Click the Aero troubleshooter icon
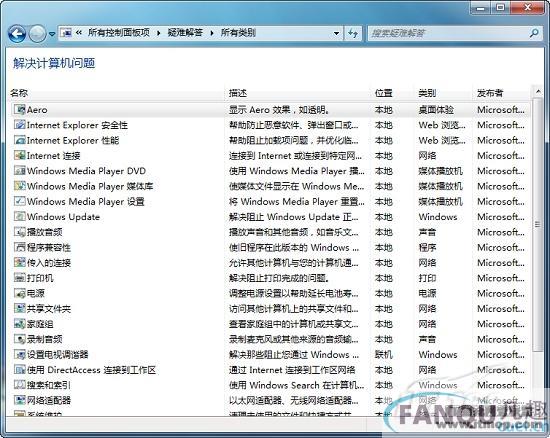 tap(19, 109)
